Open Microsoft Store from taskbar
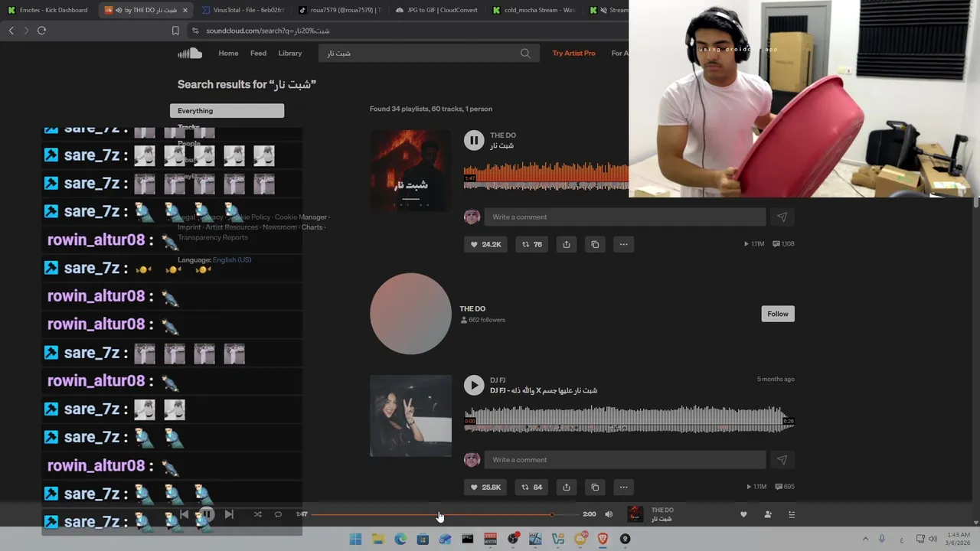The image size is (980, 551). point(423,539)
